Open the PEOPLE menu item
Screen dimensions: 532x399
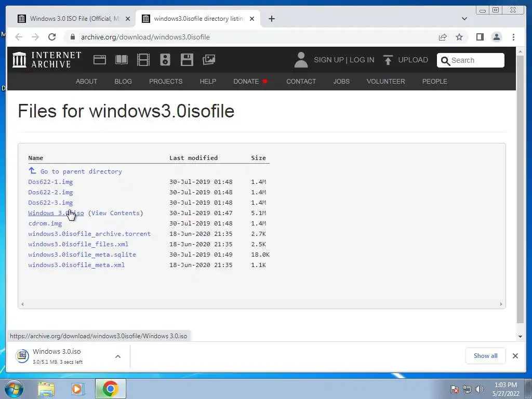[435, 82]
